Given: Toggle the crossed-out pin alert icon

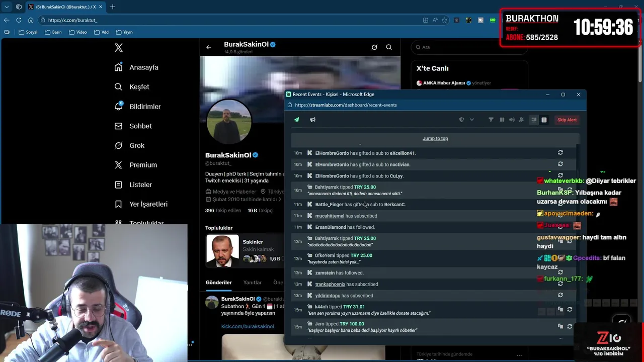Looking at the screenshot, I should tap(521, 120).
